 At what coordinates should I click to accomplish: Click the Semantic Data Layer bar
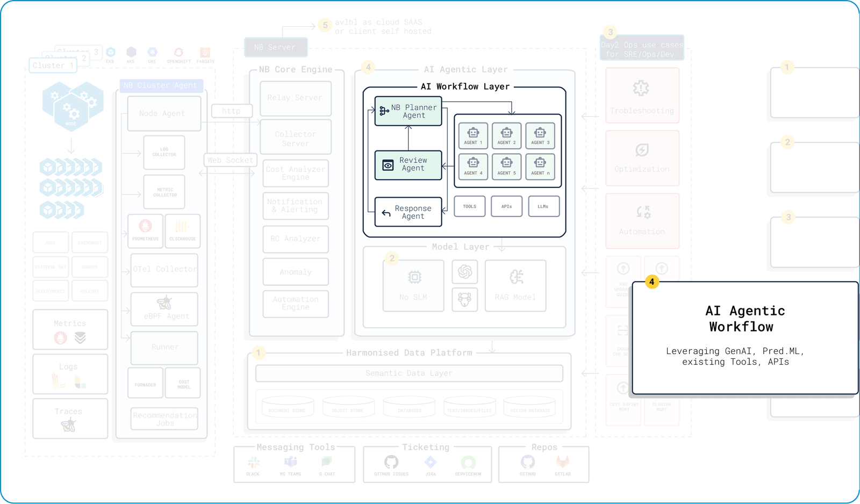(409, 373)
